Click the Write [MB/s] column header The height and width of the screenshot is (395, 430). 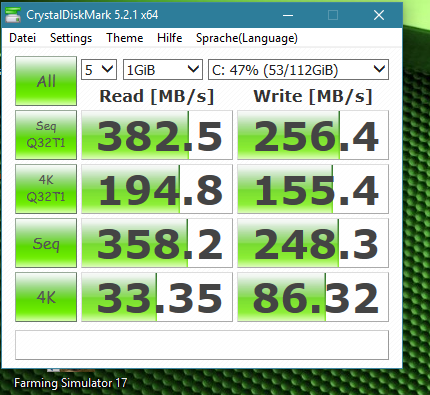313,96
